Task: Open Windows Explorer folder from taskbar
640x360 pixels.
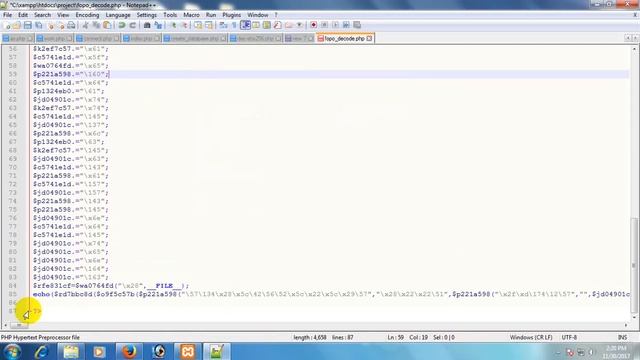Action: (71, 351)
